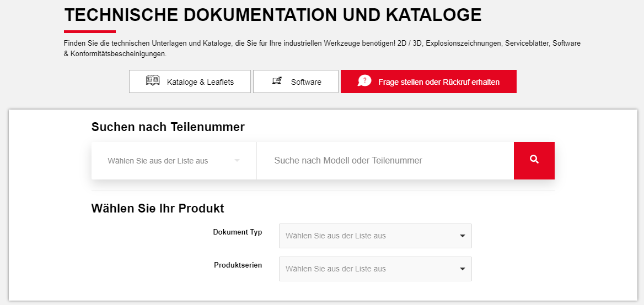The image size is (644, 305).
Task: Click the arrow icon of Produktserien dropdown
Action: tap(462, 269)
